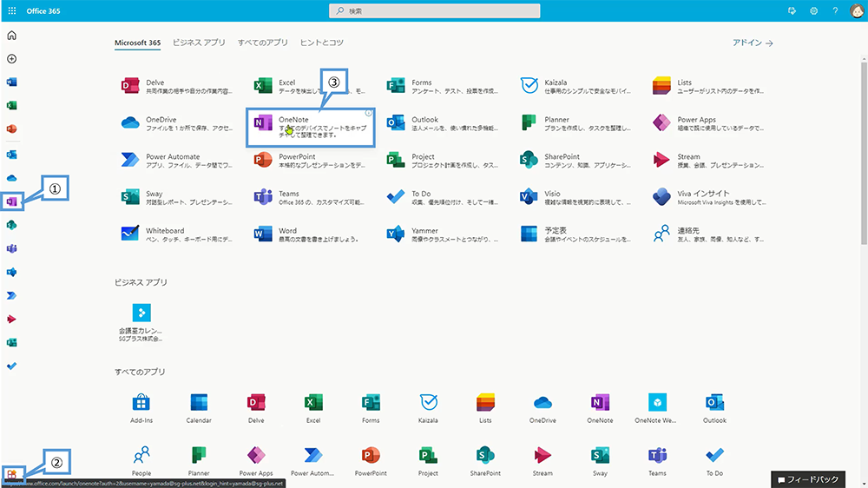Open People under すべてのアプリ section
Image resolution: width=868 pixels, height=488 pixels.
pos(141,461)
